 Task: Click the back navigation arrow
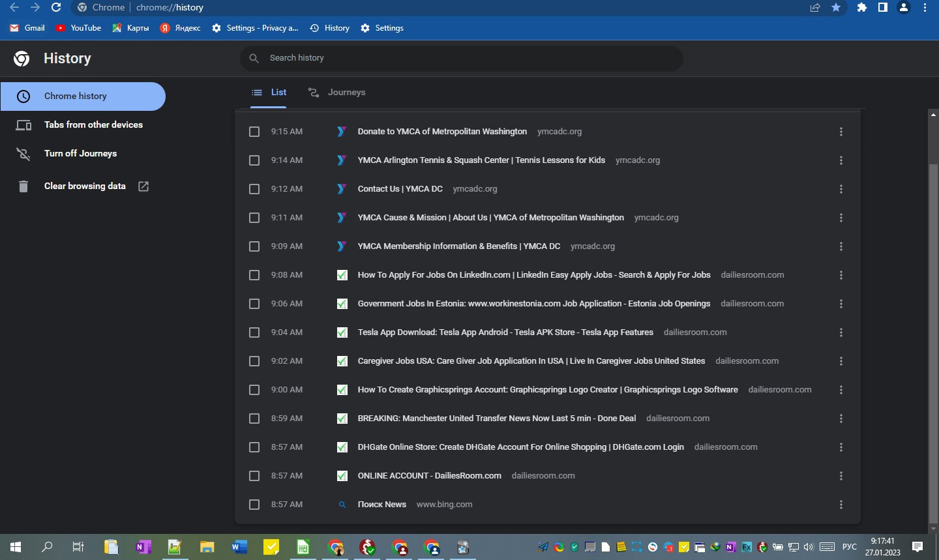pos(14,7)
